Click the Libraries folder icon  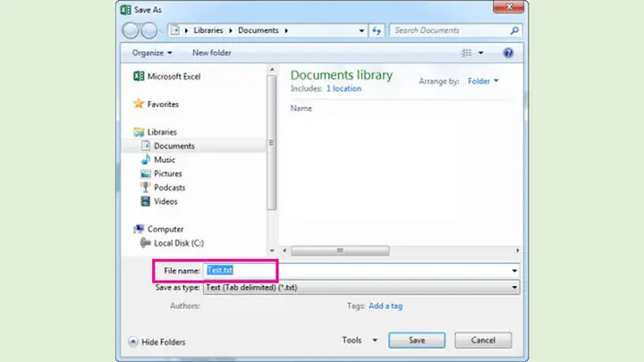pos(139,131)
